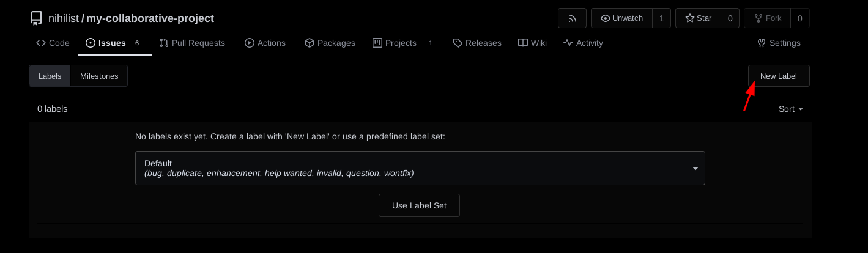Open the Wiki tab
Viewport: 868px width, 253px height.
coord(532,43)
